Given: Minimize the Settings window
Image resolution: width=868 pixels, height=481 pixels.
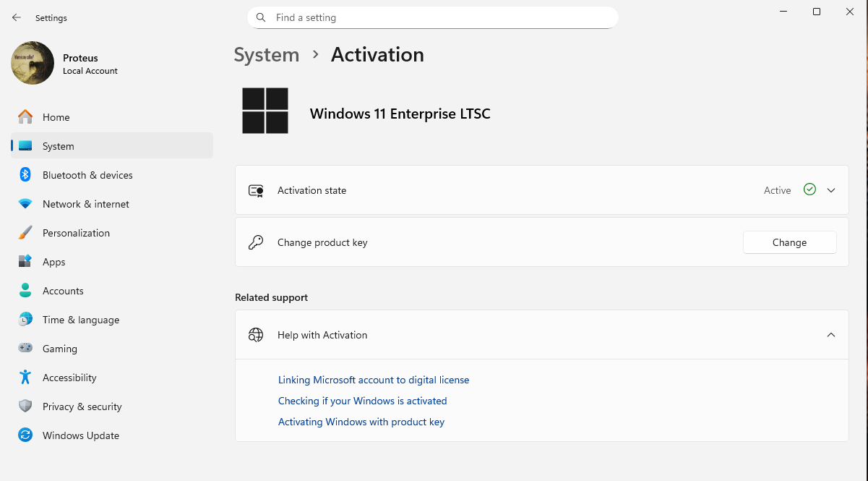Looking at the screenshot, I should tap(783, 12).
